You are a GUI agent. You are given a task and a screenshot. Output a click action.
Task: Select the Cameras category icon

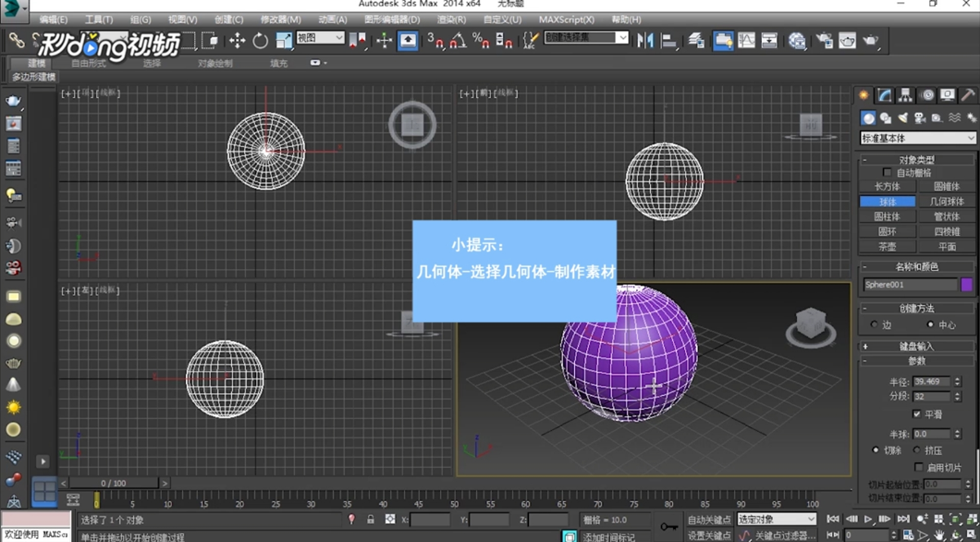(920, 118)
